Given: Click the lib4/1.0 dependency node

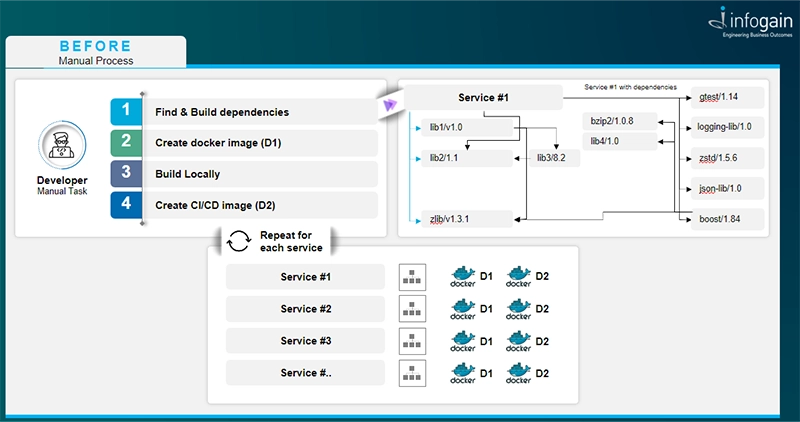Looking at the screenshot, I should [x=620, y=141].
